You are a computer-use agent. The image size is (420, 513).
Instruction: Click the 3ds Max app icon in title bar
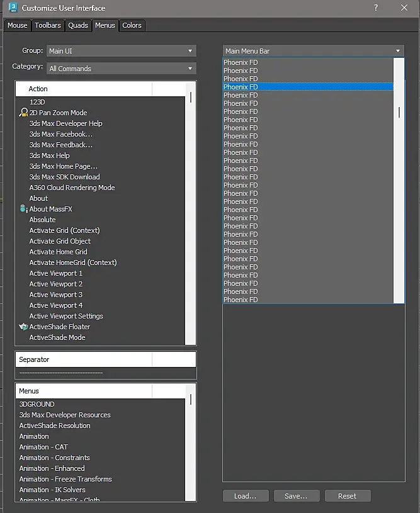click(13, 8)
